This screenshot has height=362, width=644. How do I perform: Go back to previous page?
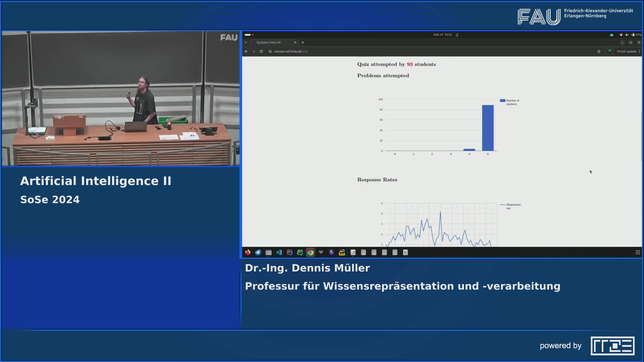pyautogui.click(x=246, y=51)
